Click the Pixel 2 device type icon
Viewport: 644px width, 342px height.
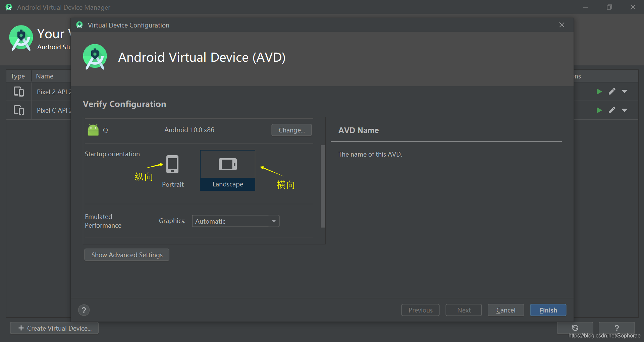(19, 92)
